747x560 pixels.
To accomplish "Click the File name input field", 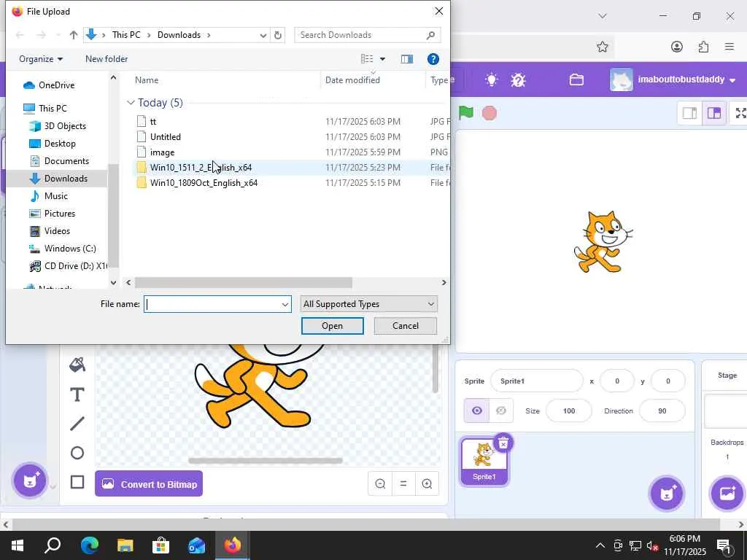I will coord(212,304).
